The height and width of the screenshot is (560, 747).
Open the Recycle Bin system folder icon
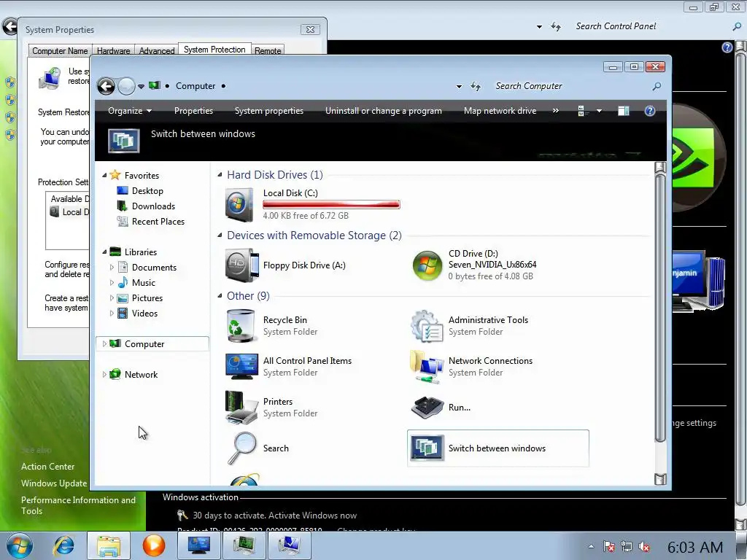click(241, 326)
